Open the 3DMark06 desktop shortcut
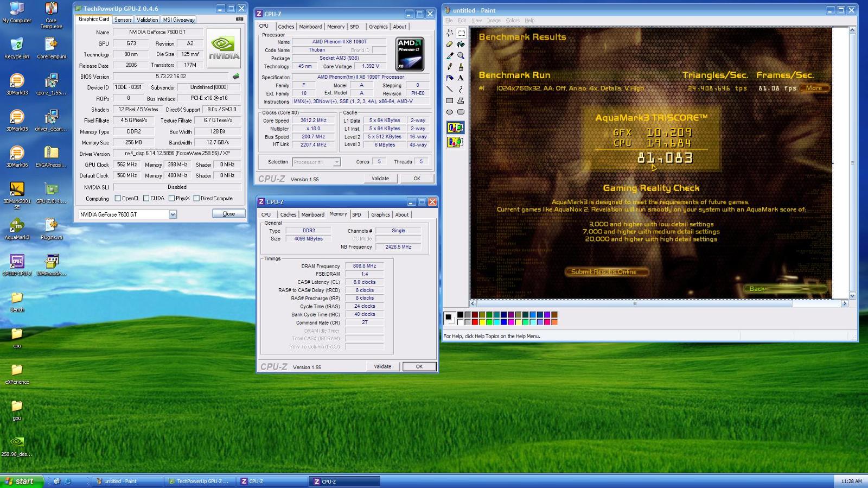 pos(17,156)
